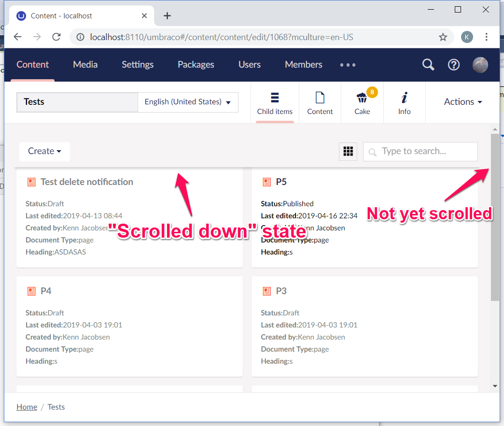Switch to the Media section
Screen dimensions: 504x426
(x=85, y=64)
